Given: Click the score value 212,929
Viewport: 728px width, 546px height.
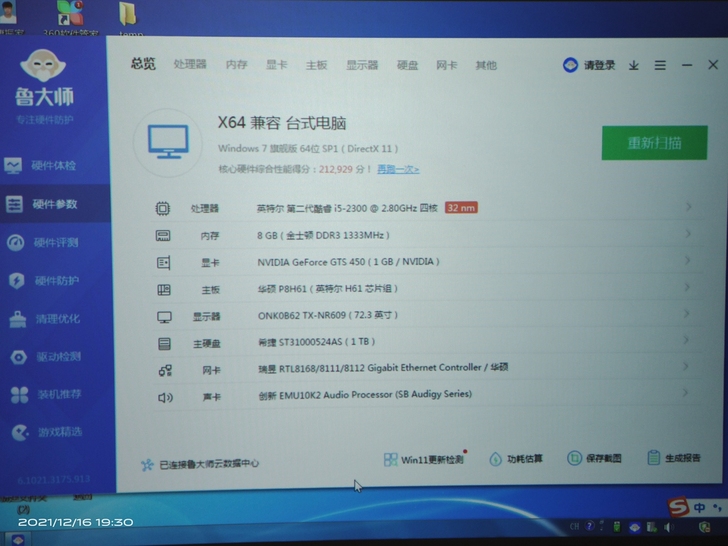Looking at the screenshot, I should 336,169.
